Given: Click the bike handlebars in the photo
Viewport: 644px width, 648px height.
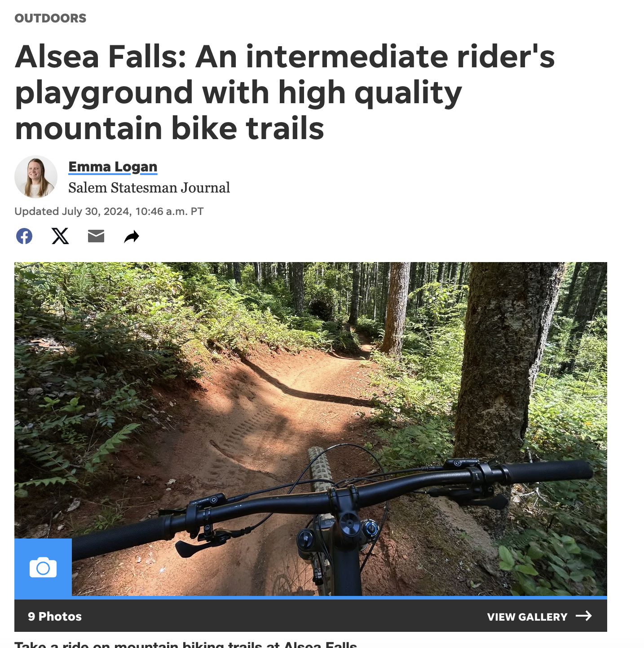Looking at the screenshot, I should click(332, 498).
